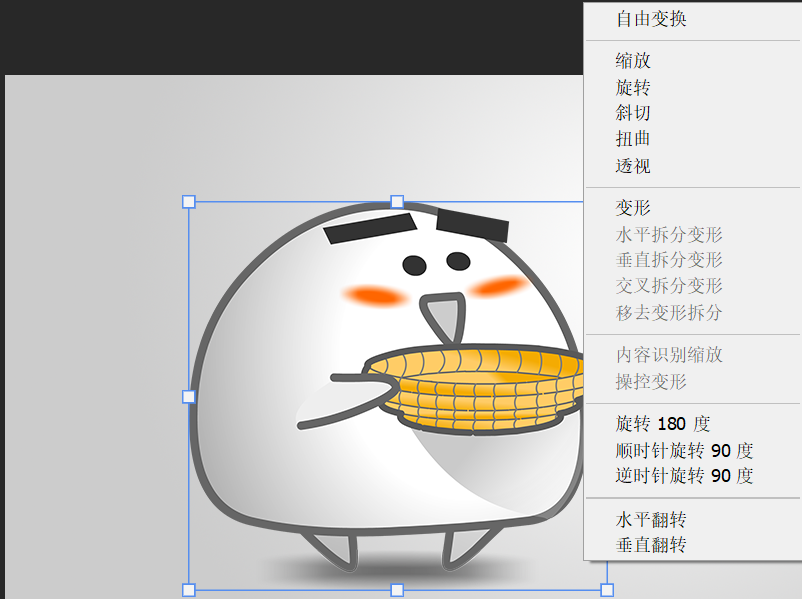Click 水平翻转 (Flip Horizontal)
This screenshot has height=599, width=802.
(x=651, y=519)
